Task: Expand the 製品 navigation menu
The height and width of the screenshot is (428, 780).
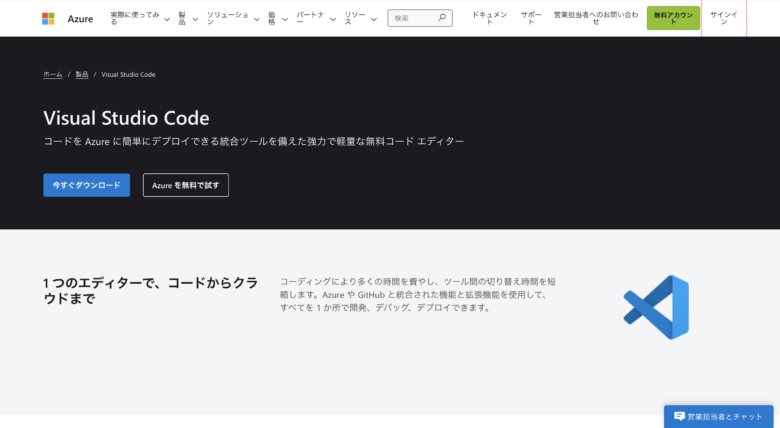Action: tap(189, 18)
